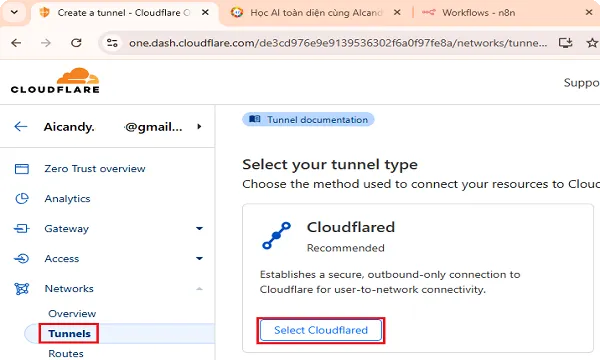600x360 pixels.
Task: Click the Cloudflared connector icon
Action: point(276,236)
